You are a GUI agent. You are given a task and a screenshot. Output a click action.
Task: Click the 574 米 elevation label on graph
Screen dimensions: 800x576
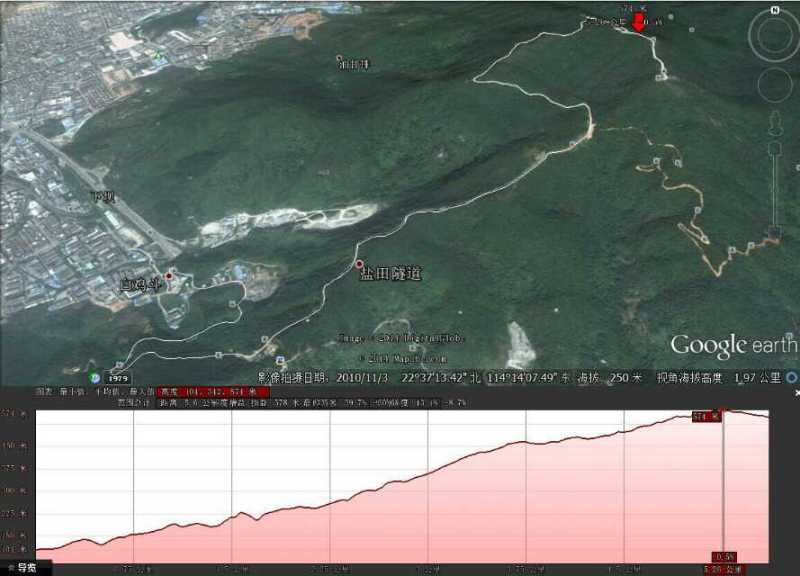pyautogui.click(x=705, y=415)
